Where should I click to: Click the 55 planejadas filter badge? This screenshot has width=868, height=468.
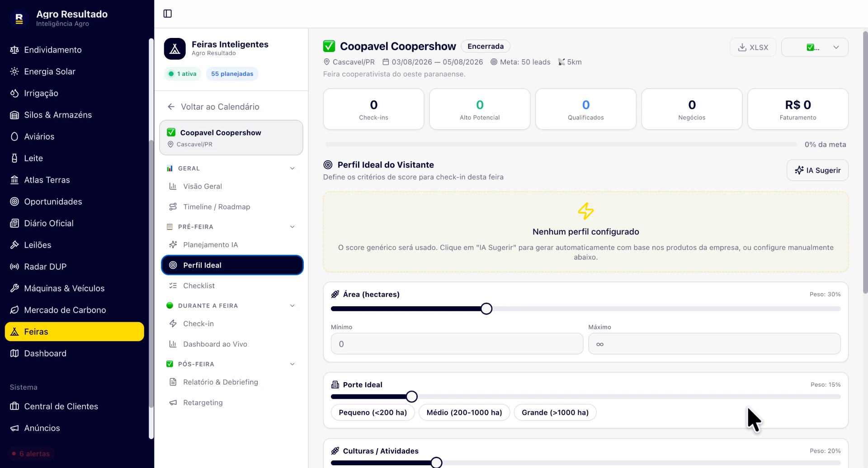click(x=232, y=74)
